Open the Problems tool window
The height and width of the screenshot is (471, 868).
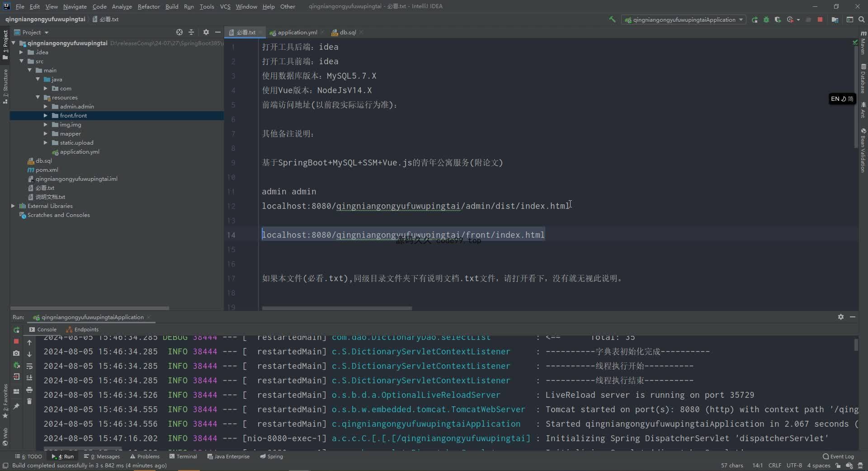point(145,457)
